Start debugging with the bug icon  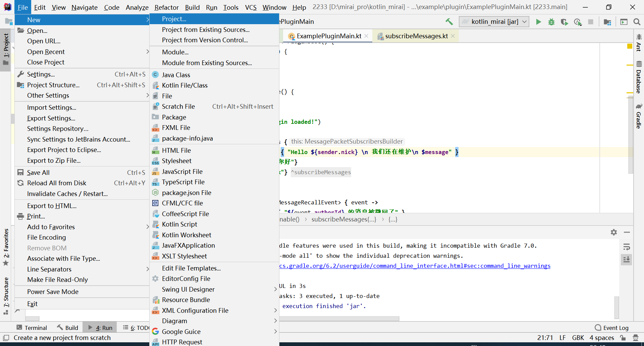551,22
